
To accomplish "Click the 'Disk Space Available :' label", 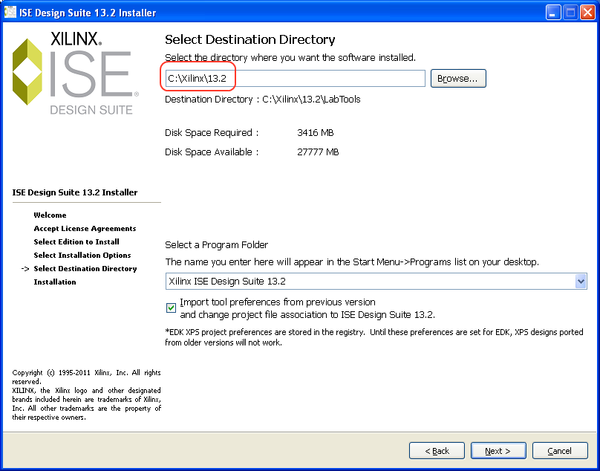I will point(212,152).
